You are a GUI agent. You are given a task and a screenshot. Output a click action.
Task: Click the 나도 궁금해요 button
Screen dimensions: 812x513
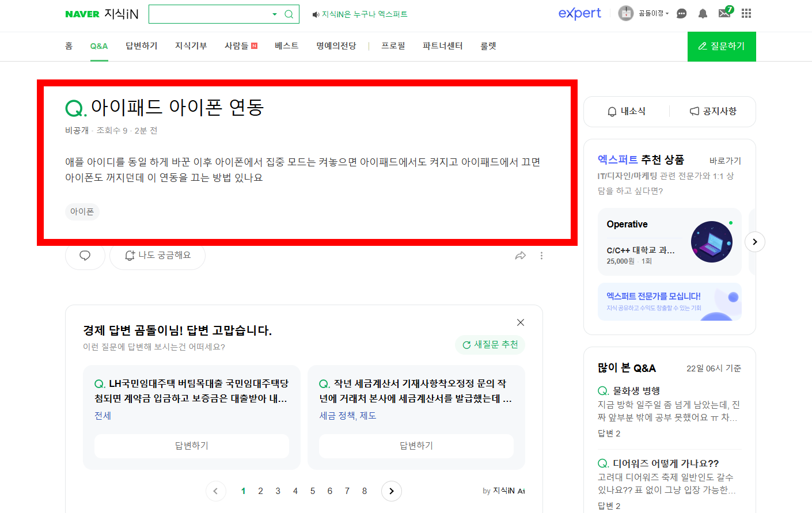[158, 255]
